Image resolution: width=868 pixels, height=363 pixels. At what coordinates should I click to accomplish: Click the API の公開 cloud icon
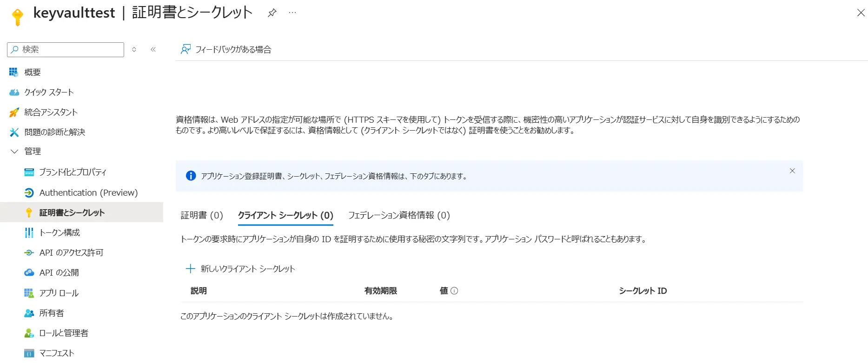[x=29, y=272]
